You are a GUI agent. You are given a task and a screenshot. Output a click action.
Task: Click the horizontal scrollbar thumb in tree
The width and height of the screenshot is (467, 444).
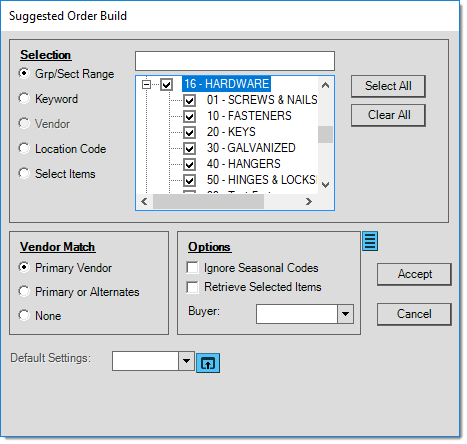pos(208,201)
